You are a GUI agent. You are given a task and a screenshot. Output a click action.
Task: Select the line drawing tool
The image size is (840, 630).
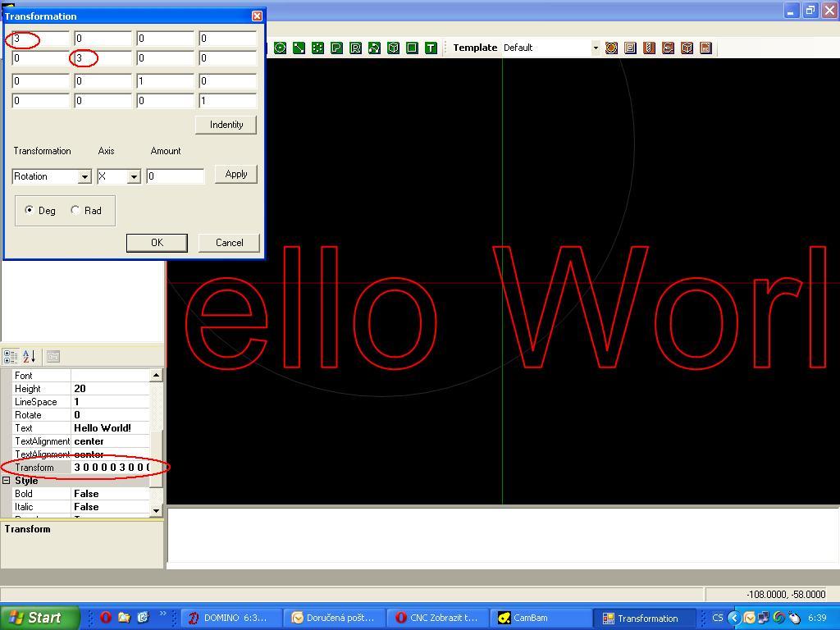(x=299, y=48)
